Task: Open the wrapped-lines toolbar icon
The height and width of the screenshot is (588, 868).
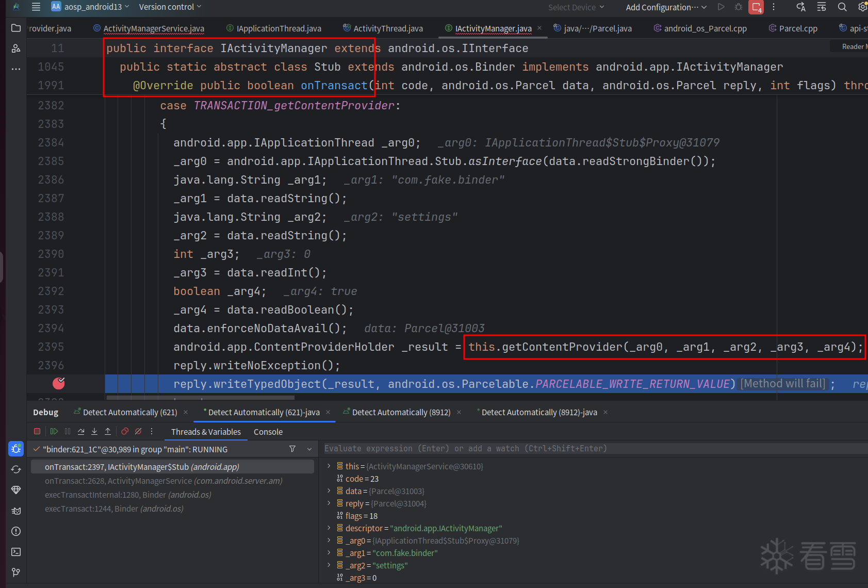Action: [822, 7]
